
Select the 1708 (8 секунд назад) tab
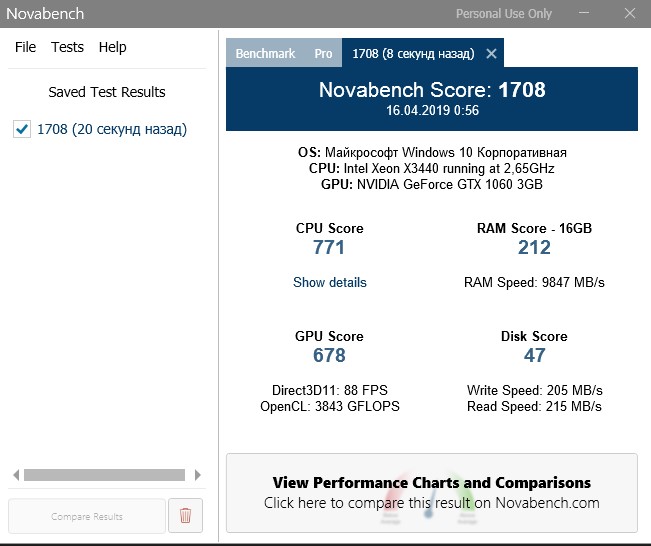click(x=411, y=53)
